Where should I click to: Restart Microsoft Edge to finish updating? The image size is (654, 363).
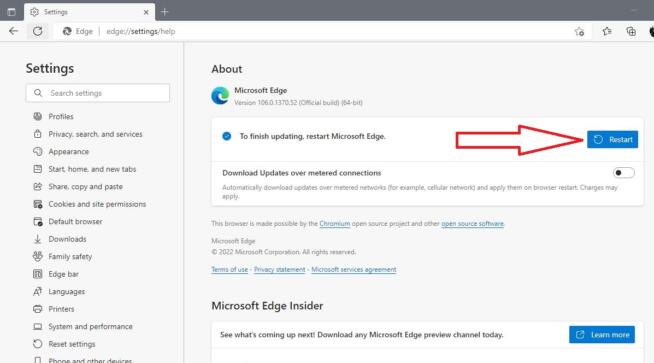click(612, 139)
